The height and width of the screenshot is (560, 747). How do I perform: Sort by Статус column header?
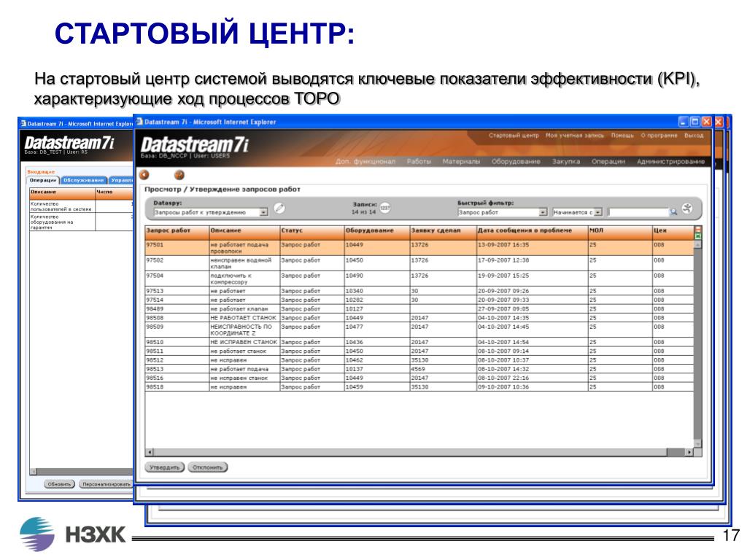coord(312,231)
